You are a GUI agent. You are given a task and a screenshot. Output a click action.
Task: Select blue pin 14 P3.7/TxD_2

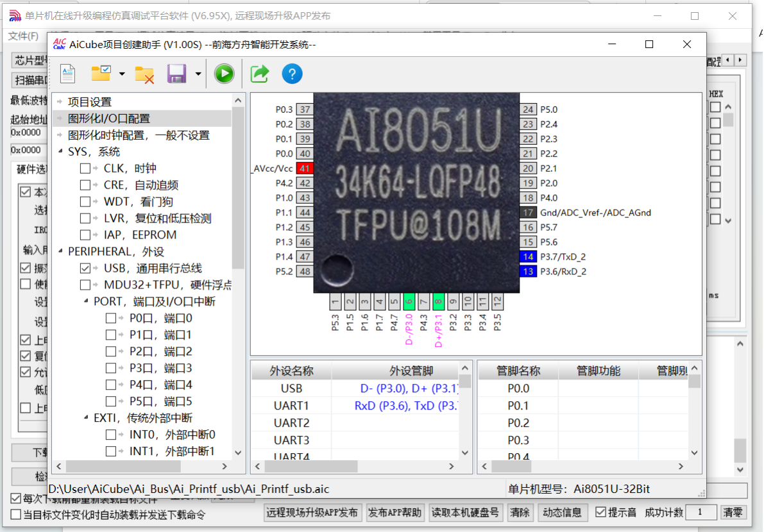pos(528,256)
